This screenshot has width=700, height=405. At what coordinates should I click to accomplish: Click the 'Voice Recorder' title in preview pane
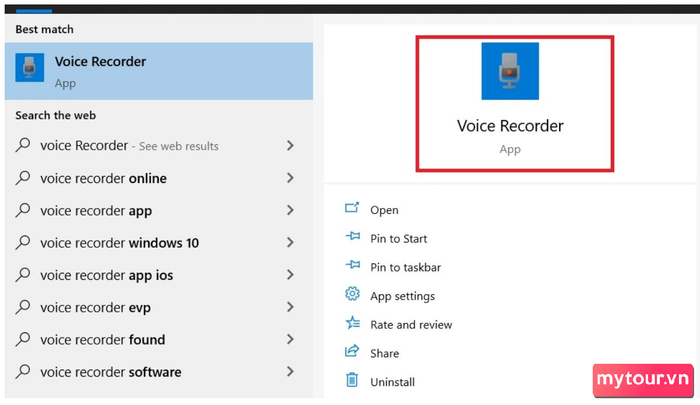tap(510, 125)
